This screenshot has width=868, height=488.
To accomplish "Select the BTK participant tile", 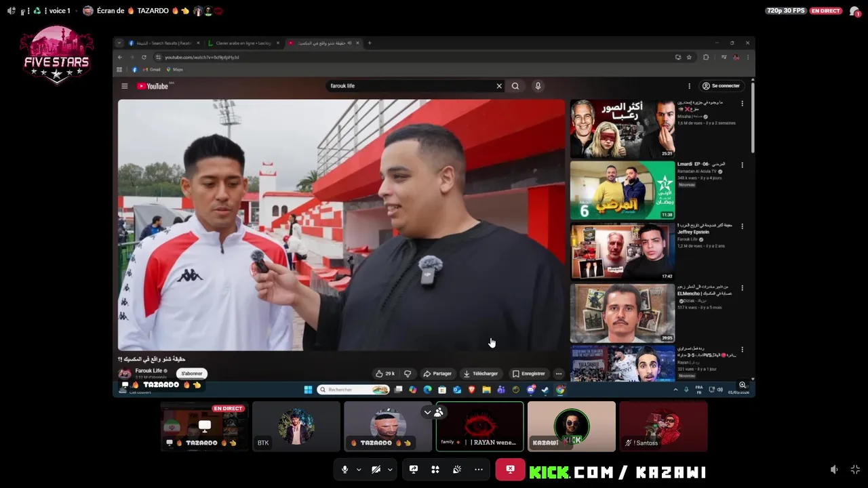I will tap(296, 426).
